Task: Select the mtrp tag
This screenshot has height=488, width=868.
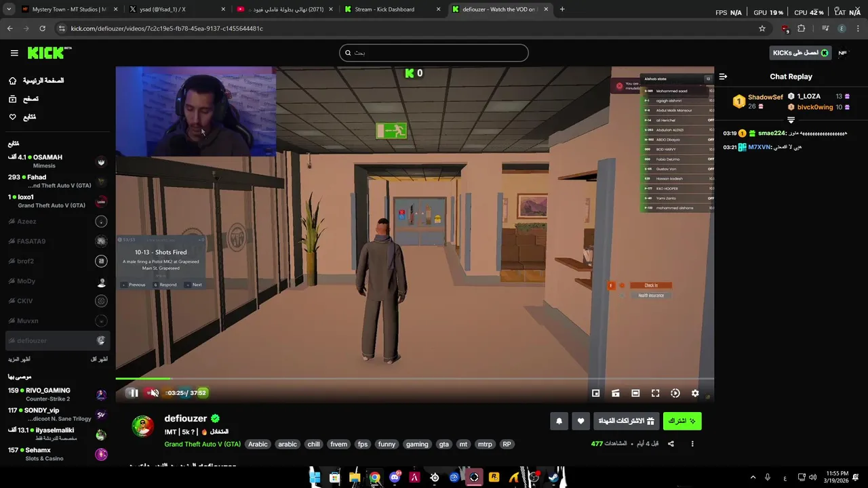Action: (x=485, y=444)
